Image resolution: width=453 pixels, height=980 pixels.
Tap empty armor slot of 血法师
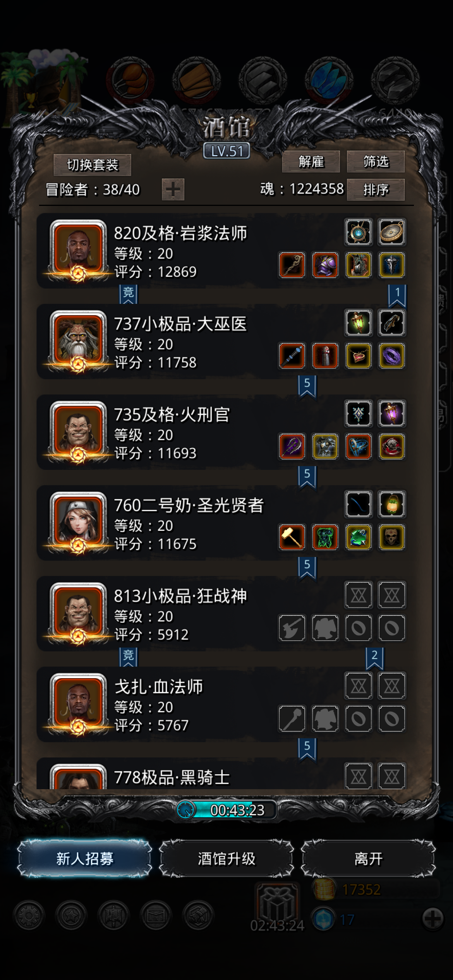point(325,719)
